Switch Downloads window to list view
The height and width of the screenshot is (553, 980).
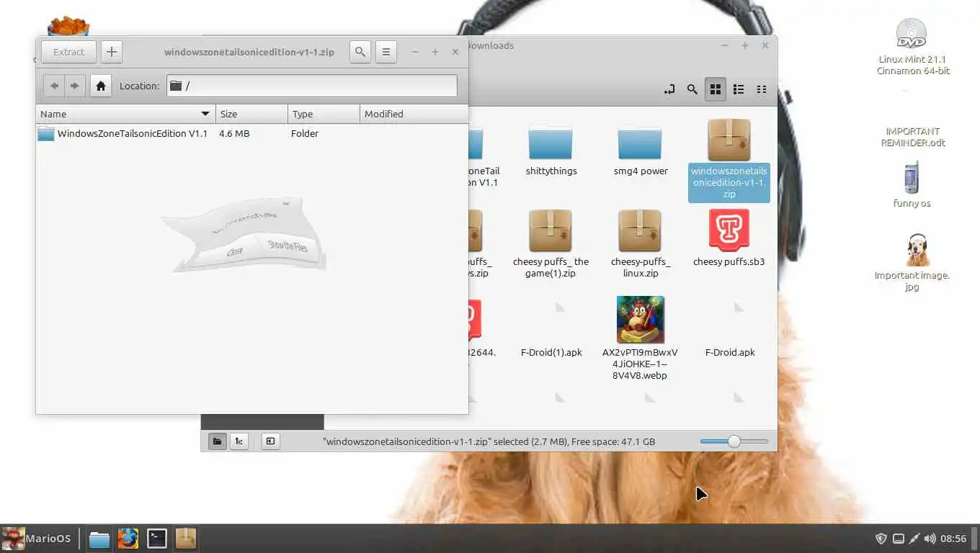click(x=739, y=89)
